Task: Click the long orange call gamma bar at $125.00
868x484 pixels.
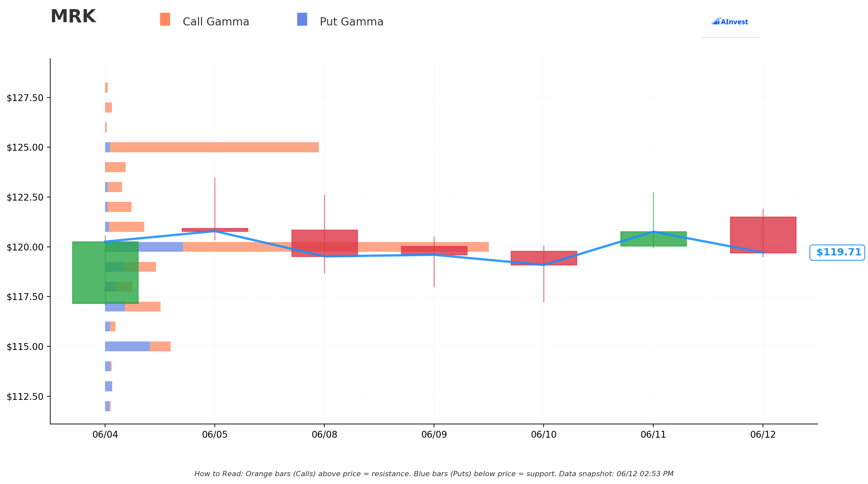Action: tap(214, 147)
